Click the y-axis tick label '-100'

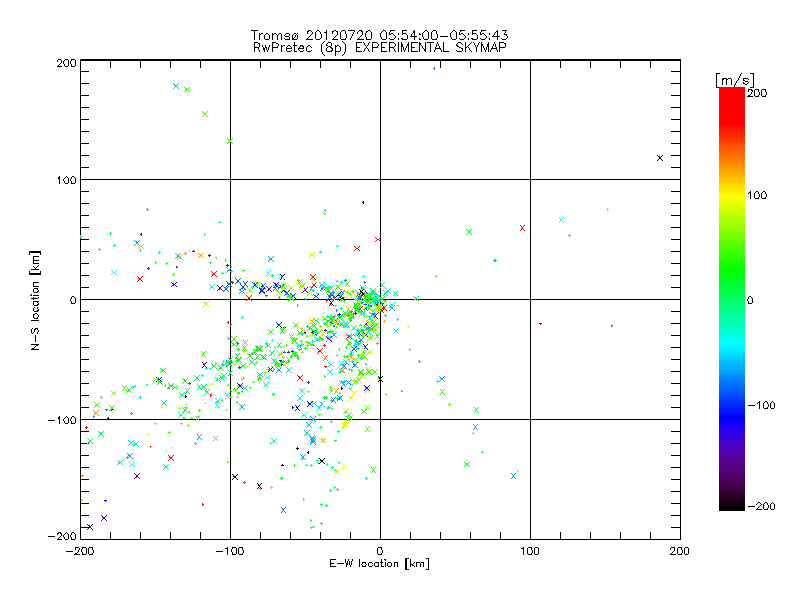tap(62, 420)
